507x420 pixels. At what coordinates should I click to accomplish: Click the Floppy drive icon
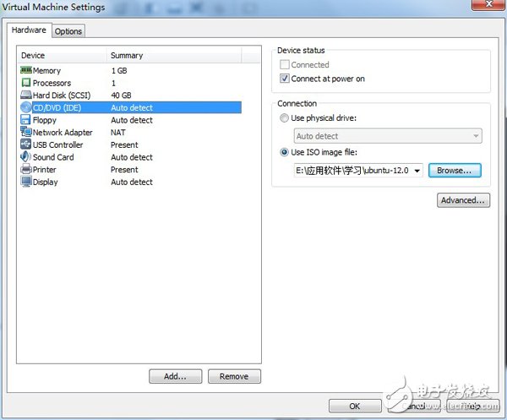coord(25,120)
